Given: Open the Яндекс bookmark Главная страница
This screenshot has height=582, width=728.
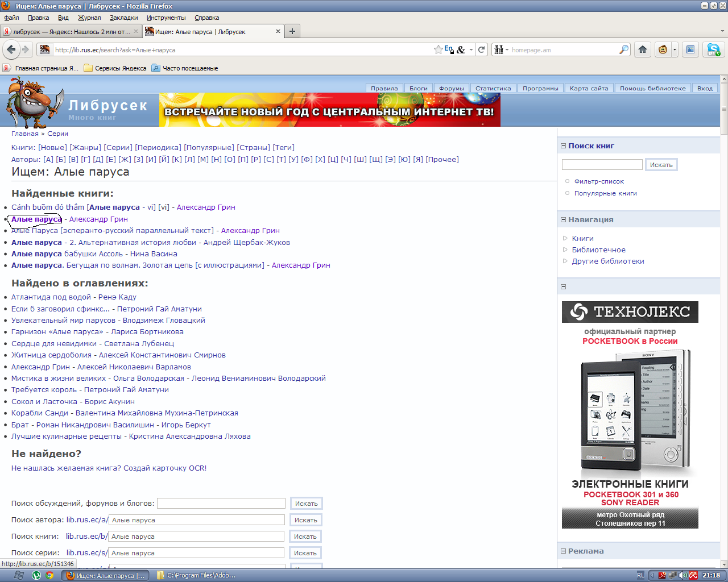Looking at the screenshot, I should (40, 68).
